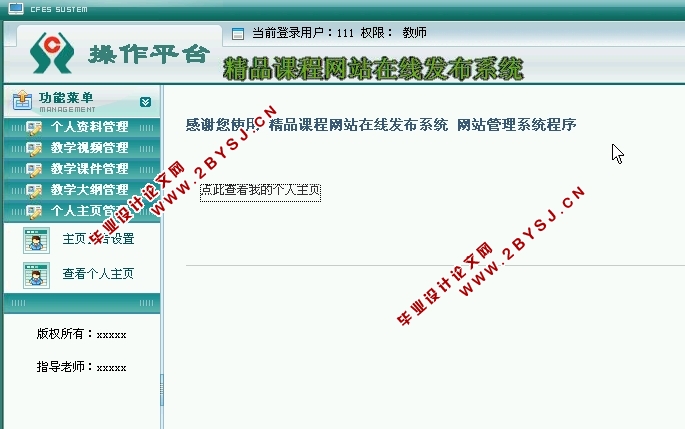This screenshot has width=685, height=429.
Task: Open the 主页设置 link
Action: click(x=98, y=239)
